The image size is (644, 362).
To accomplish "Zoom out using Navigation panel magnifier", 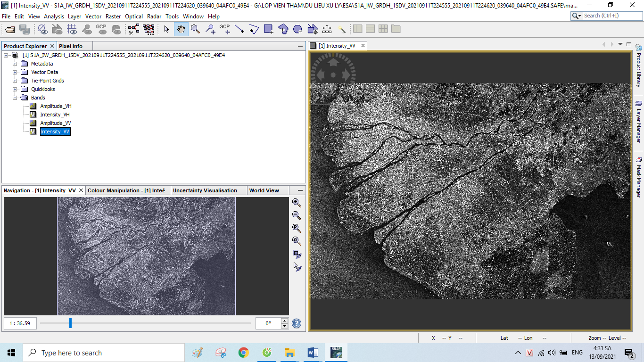I will pos(297,215).
